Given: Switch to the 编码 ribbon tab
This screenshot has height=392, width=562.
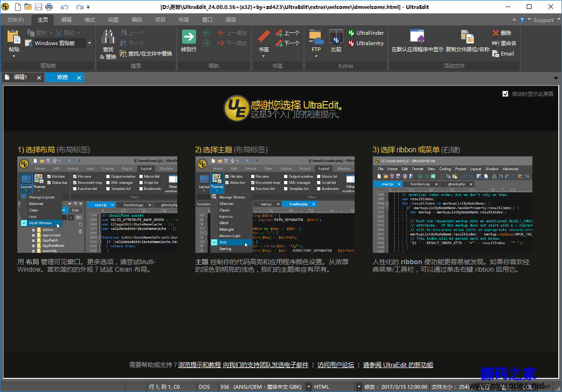Looking at the screenshot, I should (136, 20).
